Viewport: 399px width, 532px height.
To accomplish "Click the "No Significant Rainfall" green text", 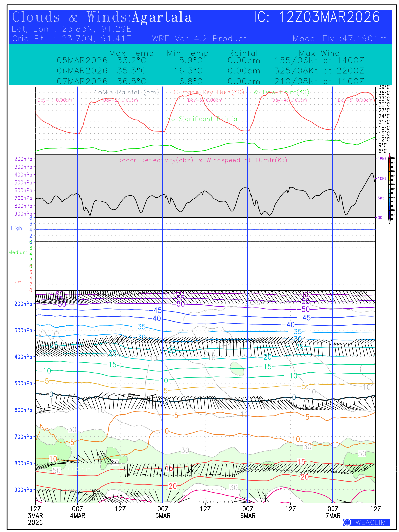I will (203, 119).
